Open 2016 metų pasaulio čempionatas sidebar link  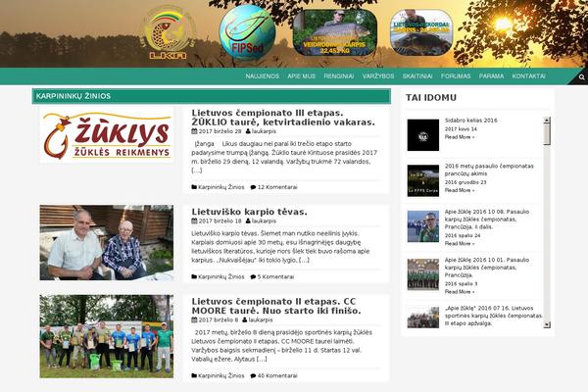(489, 170)
